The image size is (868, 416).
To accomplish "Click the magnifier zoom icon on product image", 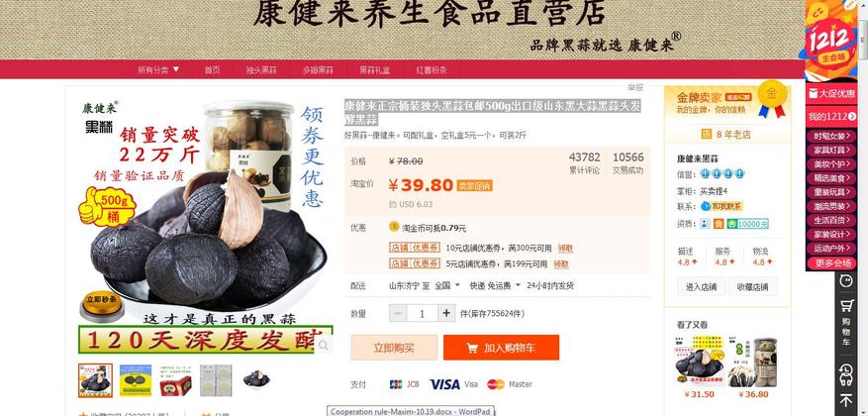I will pyautogui.click(x=324, y=346).
